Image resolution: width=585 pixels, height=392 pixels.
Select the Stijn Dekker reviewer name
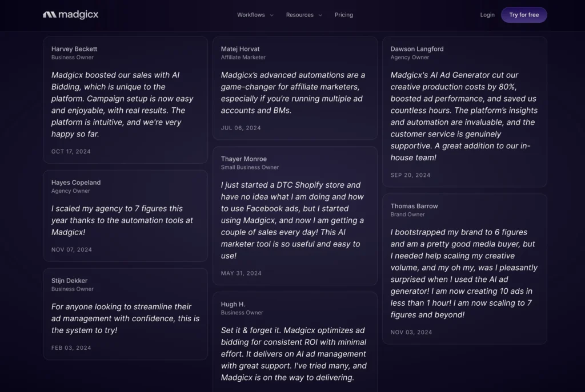69,281
